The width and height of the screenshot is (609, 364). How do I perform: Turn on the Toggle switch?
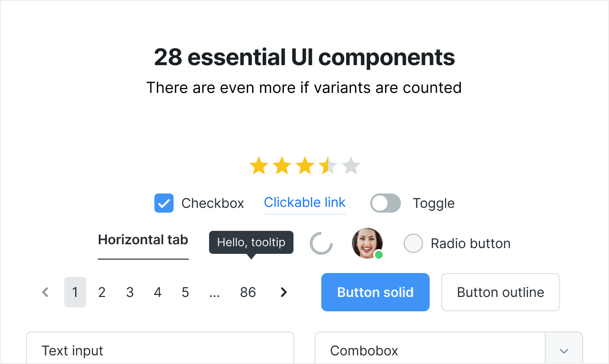click(x=386, y=203)
